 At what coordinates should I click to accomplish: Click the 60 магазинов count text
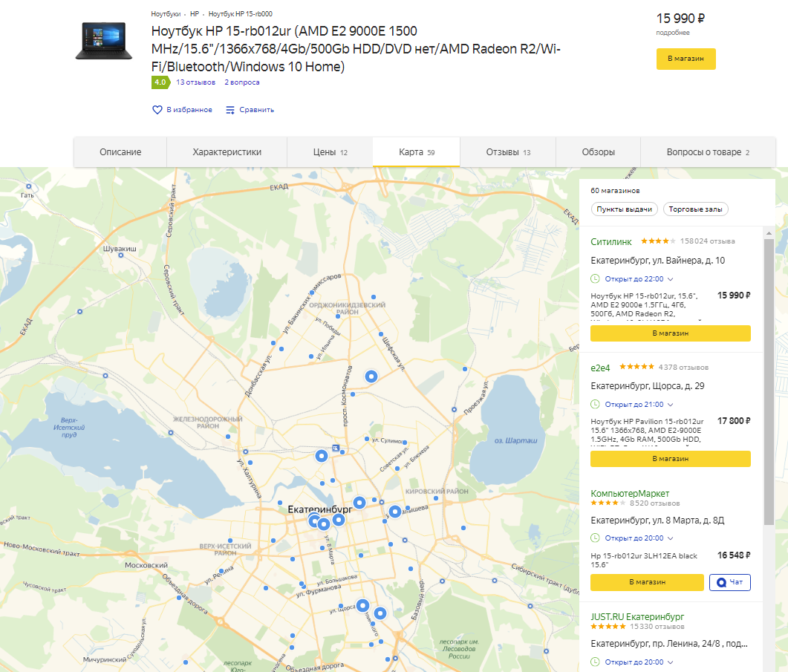[615, 191]
